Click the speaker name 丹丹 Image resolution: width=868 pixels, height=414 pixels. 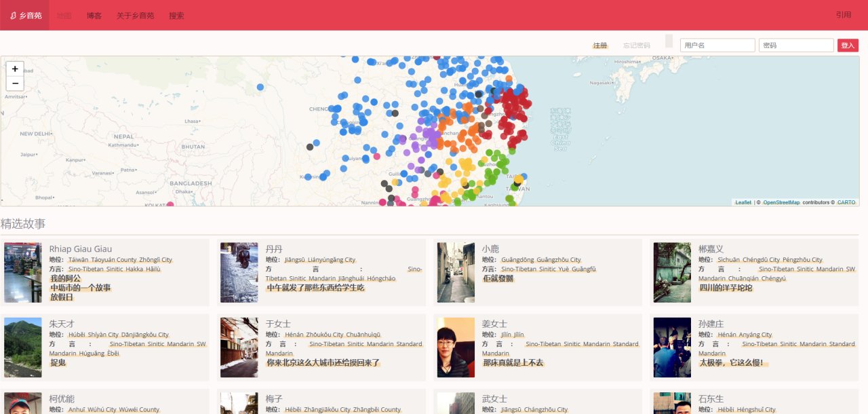[274, 249]
